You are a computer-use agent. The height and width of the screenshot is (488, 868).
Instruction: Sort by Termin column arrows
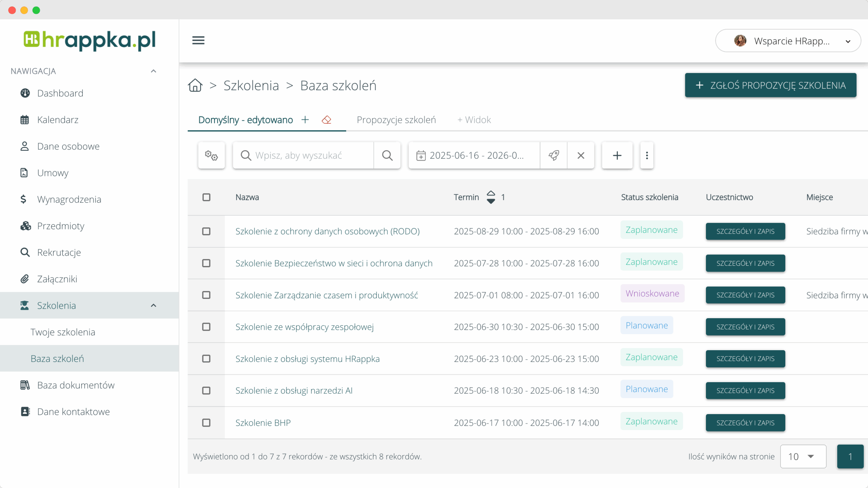point(491,197)
